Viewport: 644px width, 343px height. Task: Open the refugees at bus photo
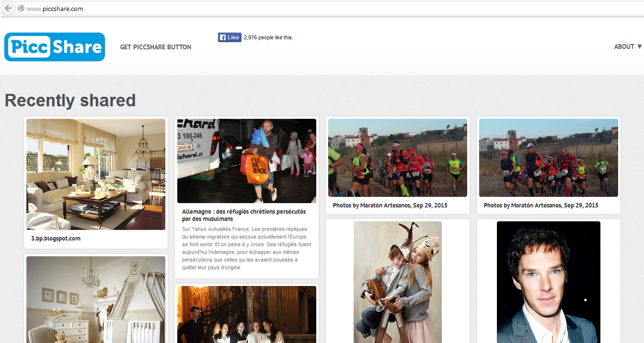click(x=247, y=161)
